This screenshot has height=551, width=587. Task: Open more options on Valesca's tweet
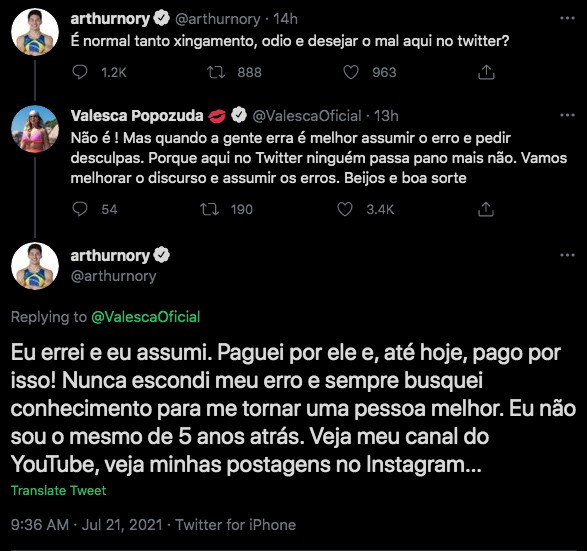pyautogui.click(x=567, y=115)
